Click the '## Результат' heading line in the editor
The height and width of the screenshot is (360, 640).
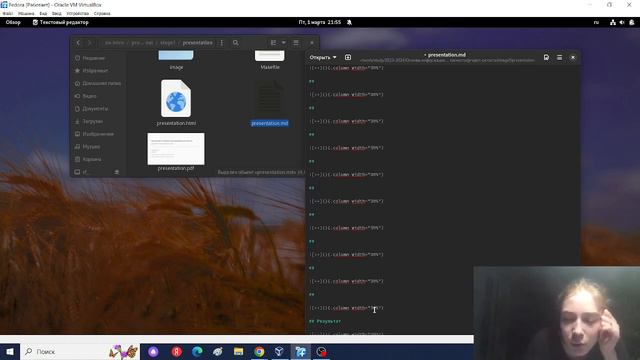pos(325,321)
